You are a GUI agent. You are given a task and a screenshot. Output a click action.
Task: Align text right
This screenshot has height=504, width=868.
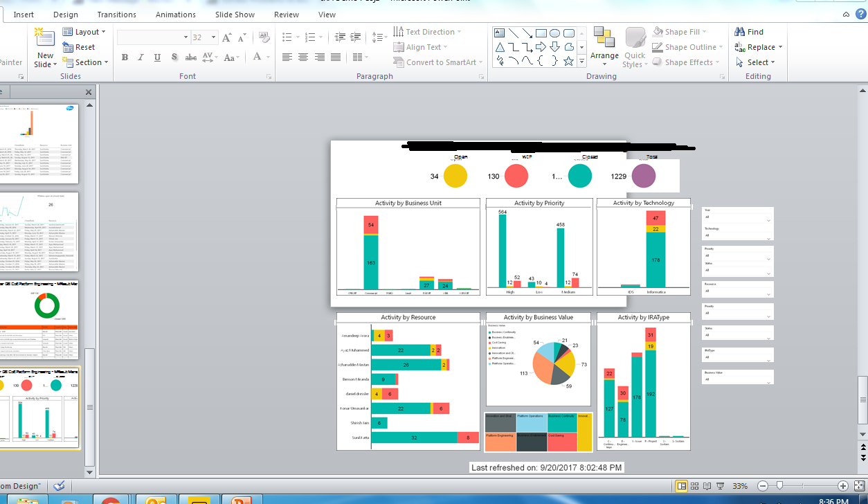(319, 57)
